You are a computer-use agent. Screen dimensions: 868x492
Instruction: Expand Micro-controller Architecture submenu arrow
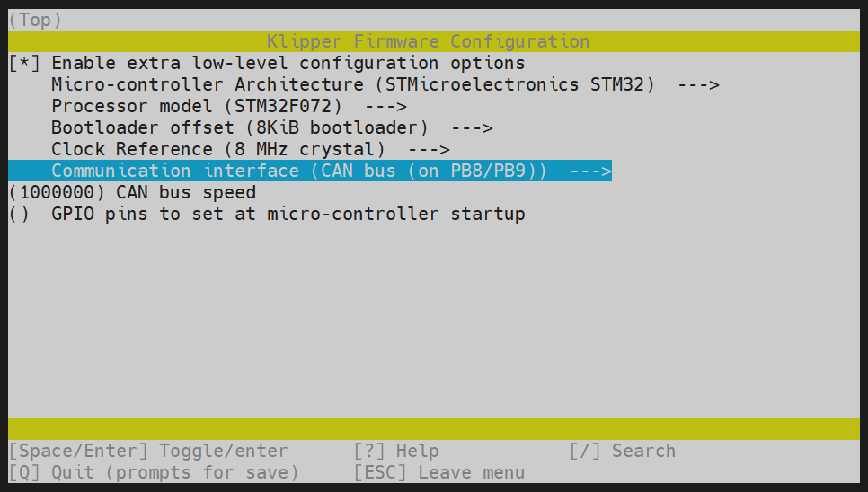point(698,85)
